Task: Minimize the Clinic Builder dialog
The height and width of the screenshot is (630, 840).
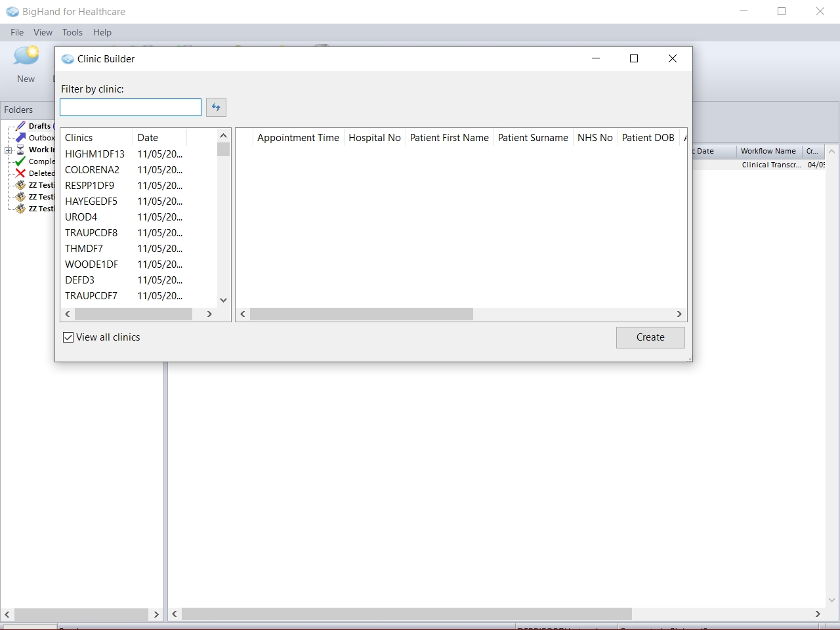Action: tap(596, 58)
